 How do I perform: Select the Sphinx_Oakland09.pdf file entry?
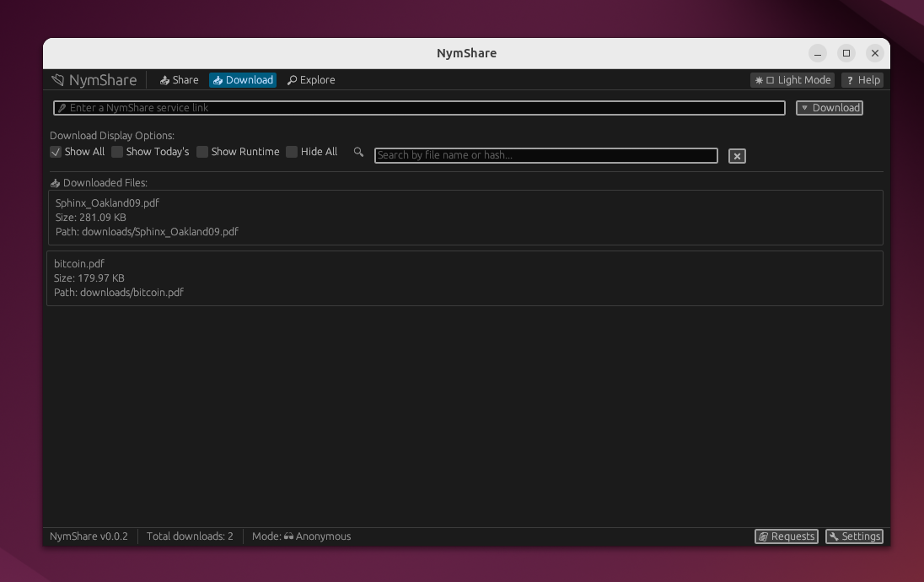465,218
